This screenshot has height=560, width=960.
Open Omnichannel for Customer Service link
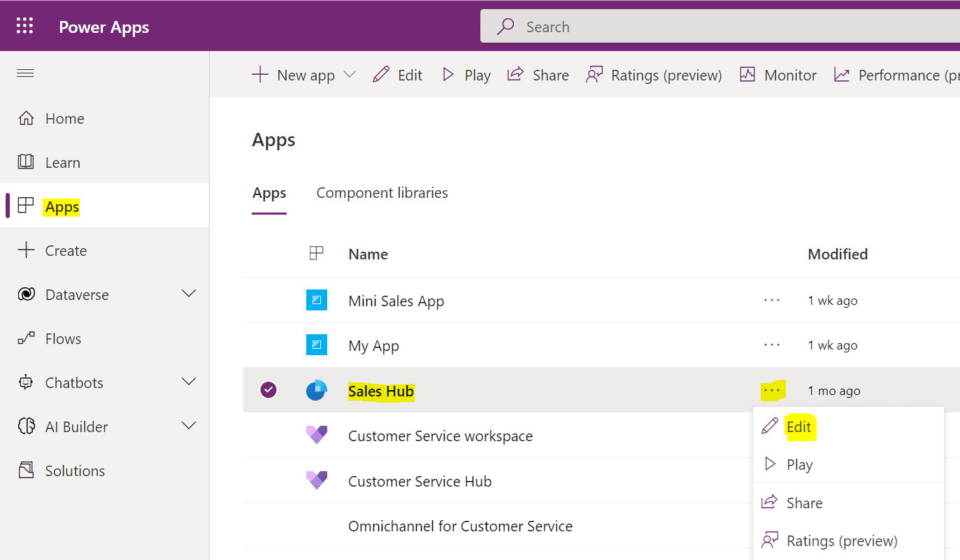[x=460, y=526]
